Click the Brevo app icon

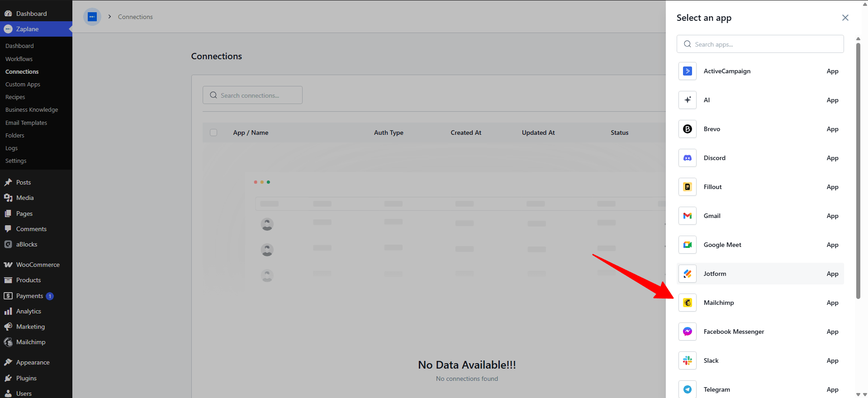[x=687, y=129]
